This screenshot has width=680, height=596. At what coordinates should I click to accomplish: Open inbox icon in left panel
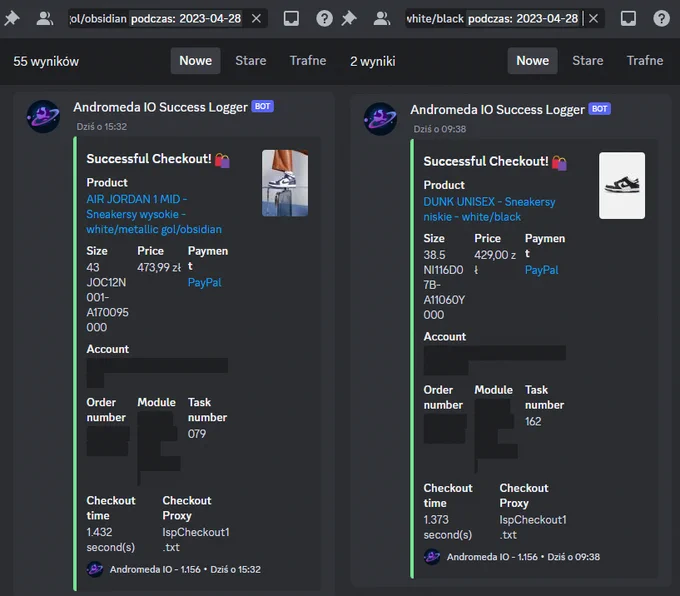click(x=291, y=18)
